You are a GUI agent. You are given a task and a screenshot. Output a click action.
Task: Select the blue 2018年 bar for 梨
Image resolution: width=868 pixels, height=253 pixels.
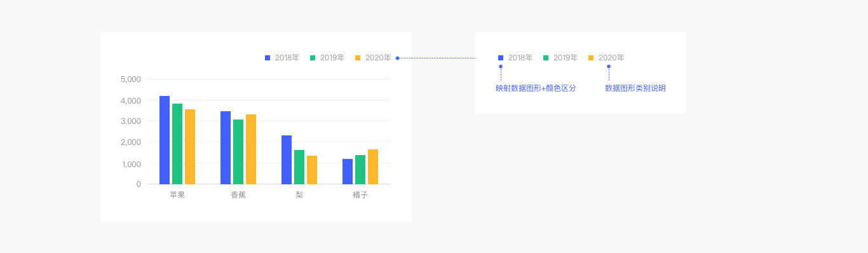pos(287,160)
